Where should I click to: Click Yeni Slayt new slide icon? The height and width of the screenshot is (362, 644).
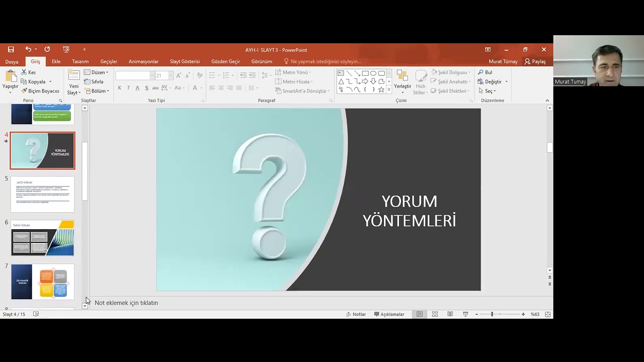click(74, 76)
